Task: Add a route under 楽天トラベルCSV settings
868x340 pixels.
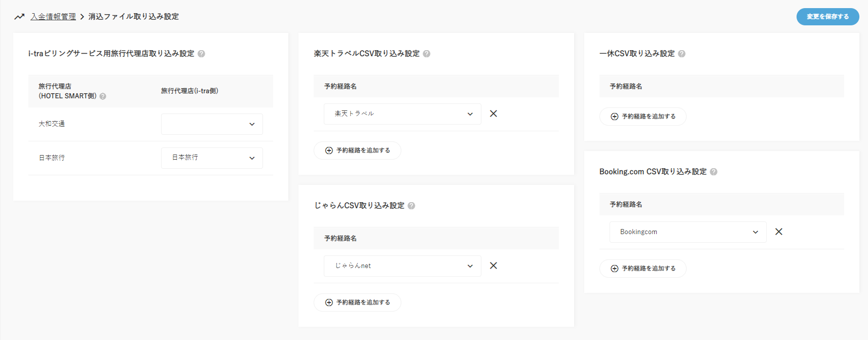Action: pos(357,150)
